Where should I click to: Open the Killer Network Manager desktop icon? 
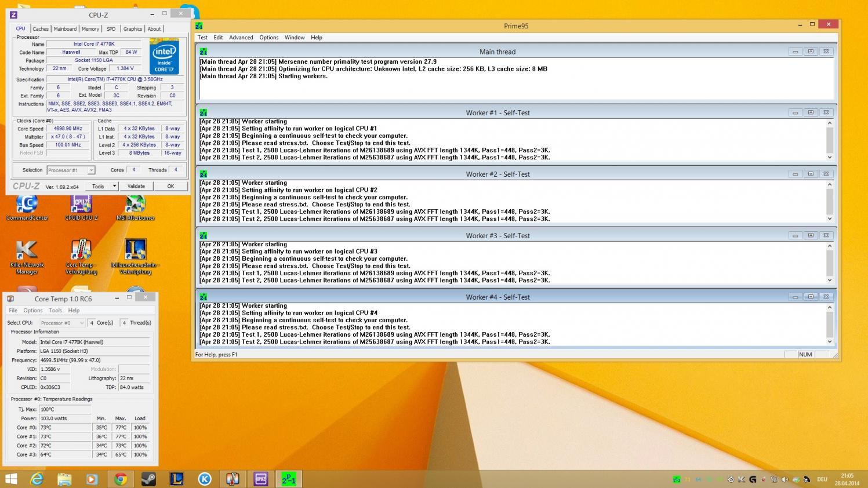pyautogui.click(x=27, y=257)
